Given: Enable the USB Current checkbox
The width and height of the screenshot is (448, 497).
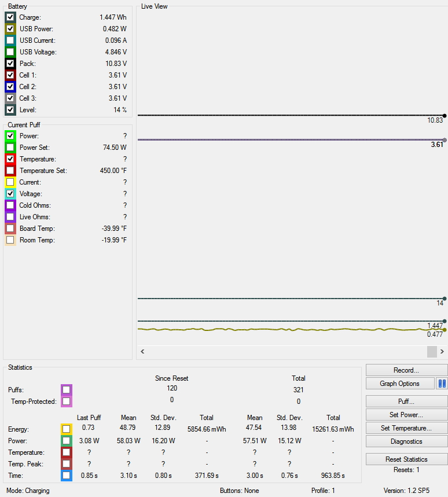Looking at the screenshot, I should pyautogui.click(x=10, y=41).
